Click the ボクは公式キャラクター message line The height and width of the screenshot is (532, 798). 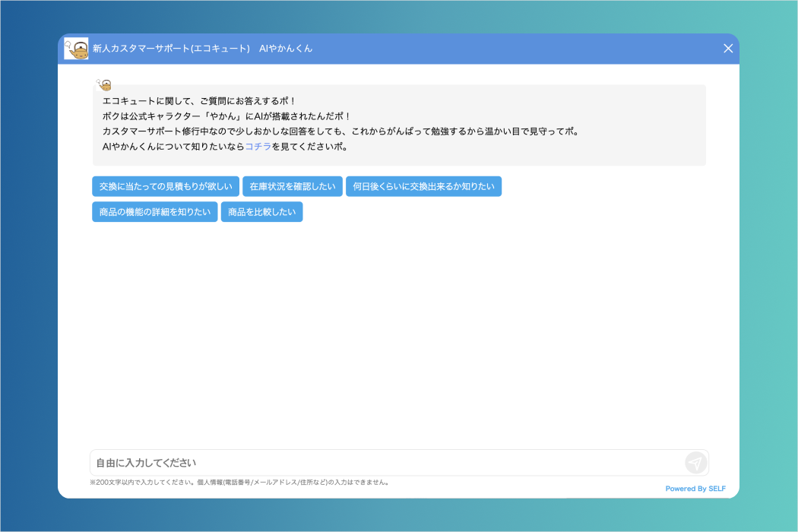click(226, 116)
